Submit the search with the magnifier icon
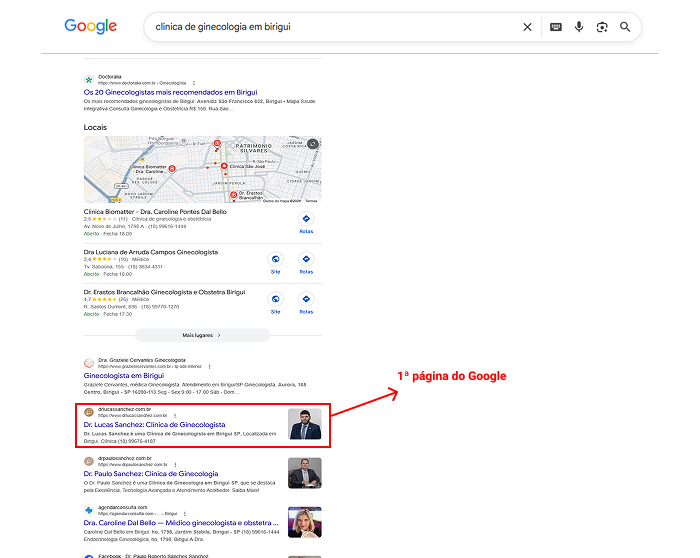 click(625, 27)
